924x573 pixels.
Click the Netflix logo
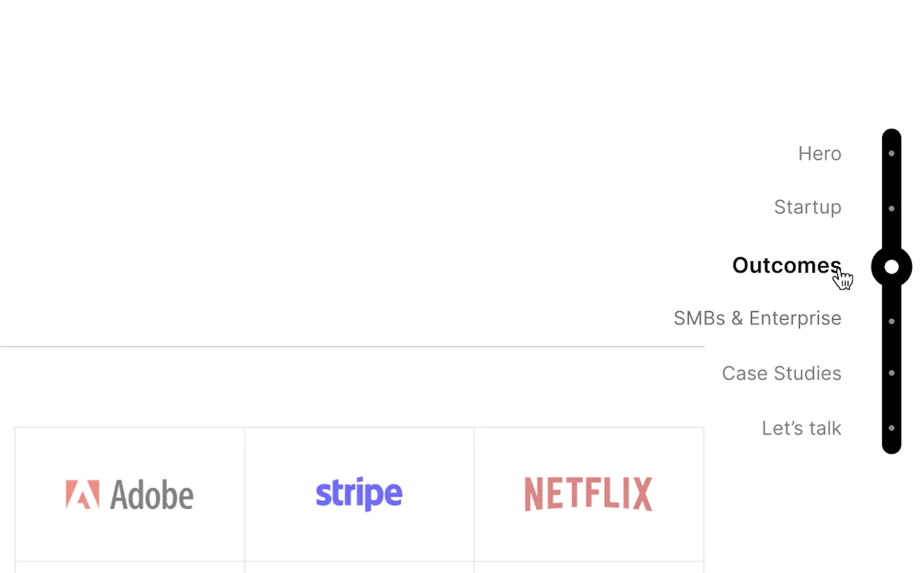tap(588, 494)
